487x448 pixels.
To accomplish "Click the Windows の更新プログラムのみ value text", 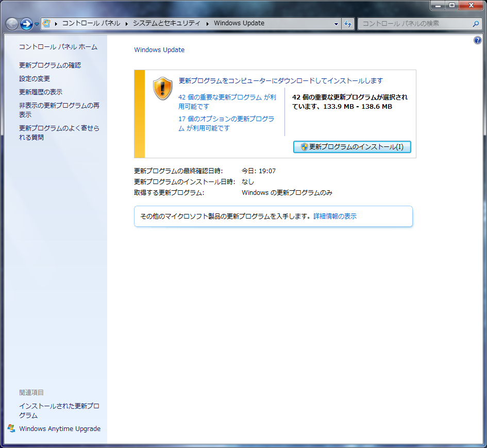I will 287,193.
